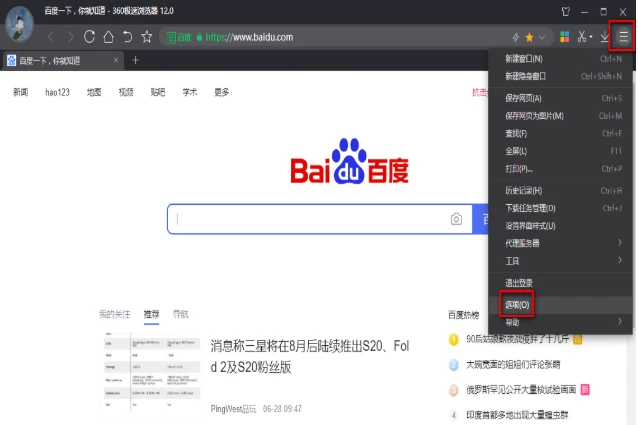
Task: Click the lightning speed mode icon
Action: coord(516,37)
